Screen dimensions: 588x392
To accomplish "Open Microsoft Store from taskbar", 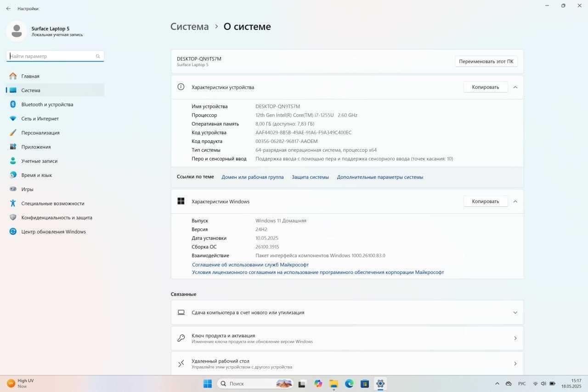I will (365, 383).
